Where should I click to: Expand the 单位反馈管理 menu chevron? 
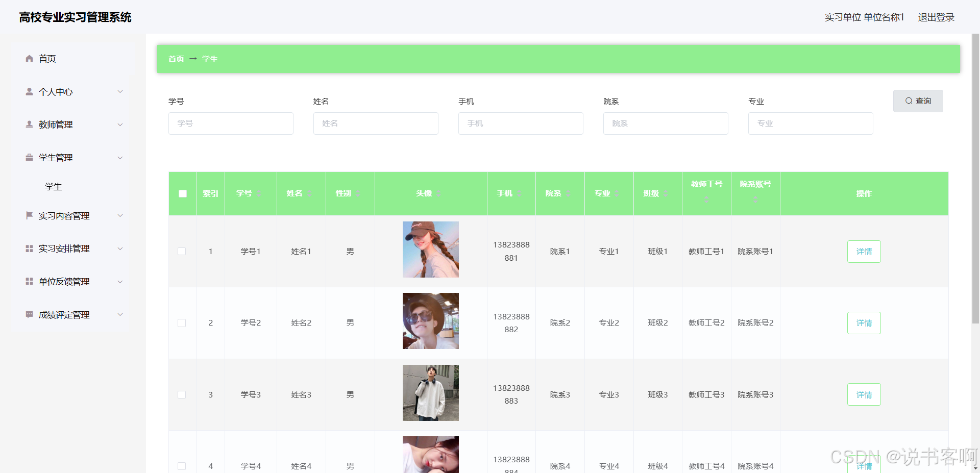(x=120, y=282)
